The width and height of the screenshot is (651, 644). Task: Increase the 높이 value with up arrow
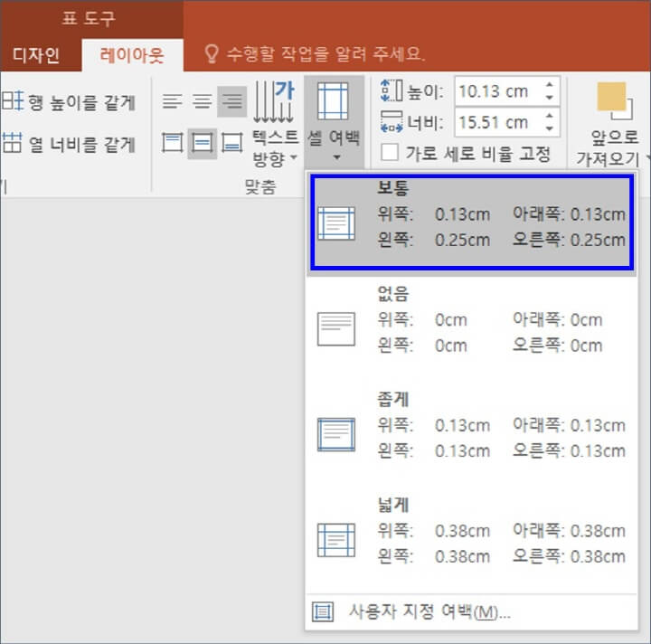point(550,85)
